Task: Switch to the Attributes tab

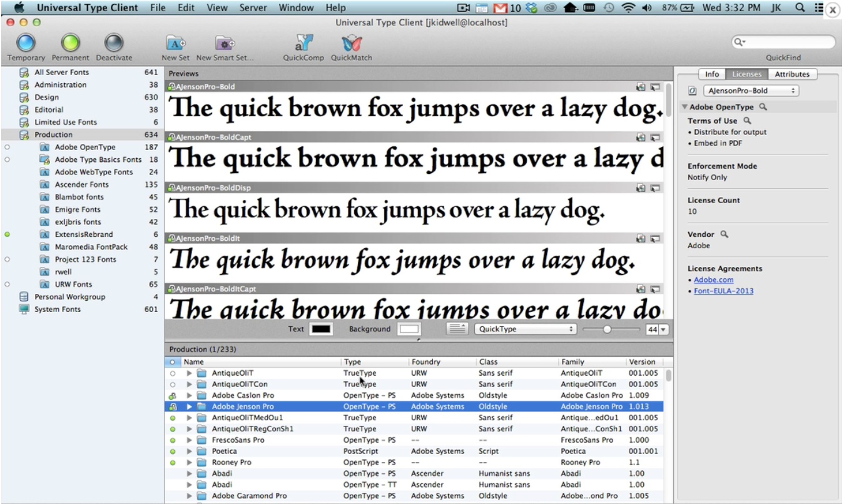Action: [x=791, y=74]
